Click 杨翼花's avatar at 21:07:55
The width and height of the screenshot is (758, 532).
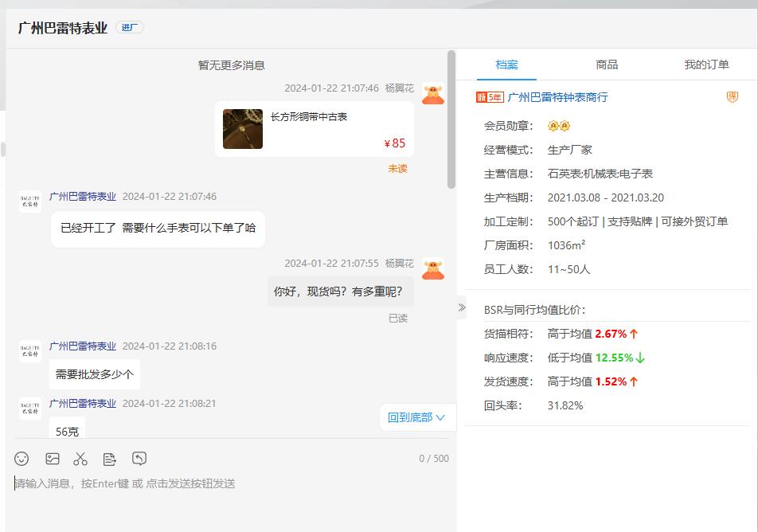433,268
